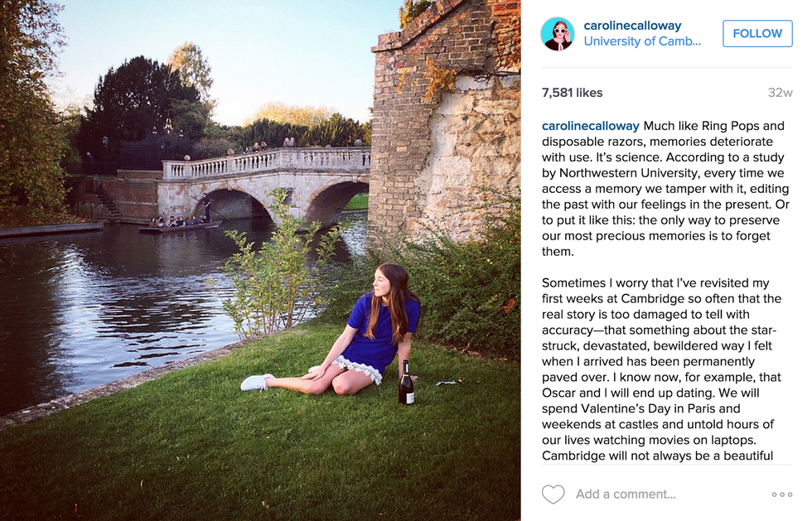Click the white sneaker in the photo
The height and width of the screenshot is (521, 812).
[x=256, y=382]
